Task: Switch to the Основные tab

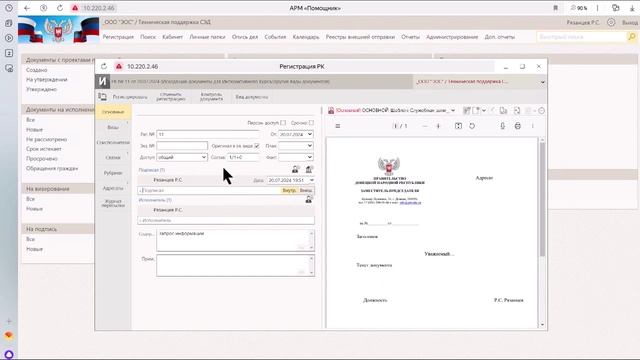Action: [x=113, y=112]
